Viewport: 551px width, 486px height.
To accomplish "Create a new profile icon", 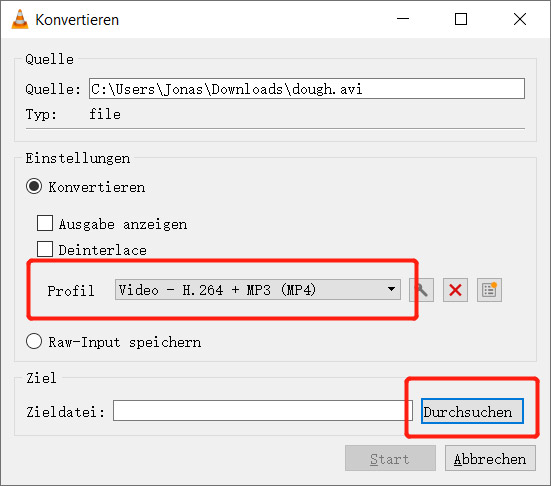I will [489, 290].
